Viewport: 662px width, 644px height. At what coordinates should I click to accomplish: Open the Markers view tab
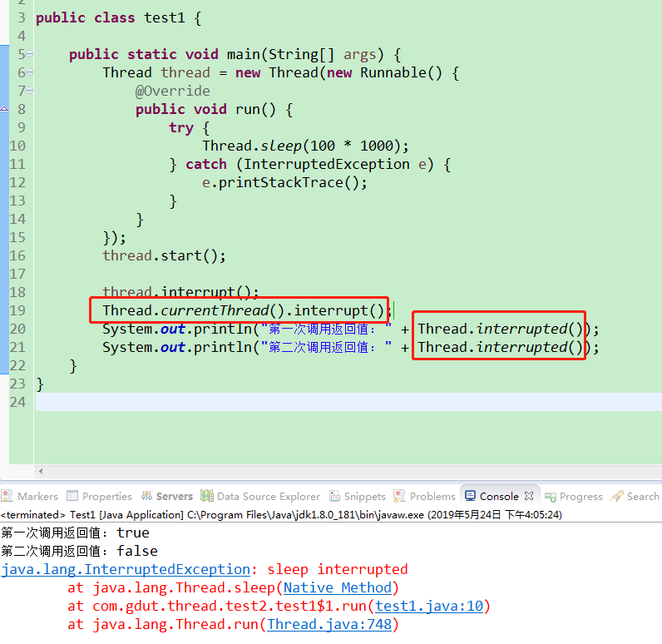[30, 496]
